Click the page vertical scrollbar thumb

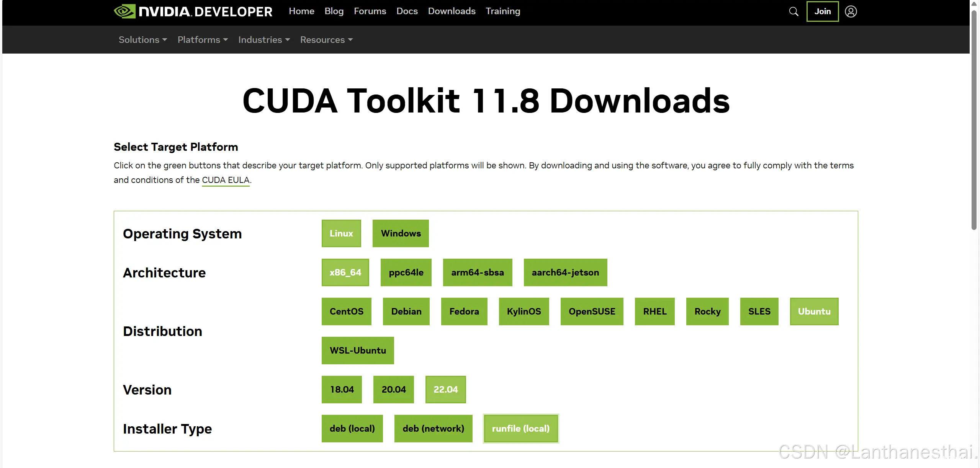pos(974,119)
